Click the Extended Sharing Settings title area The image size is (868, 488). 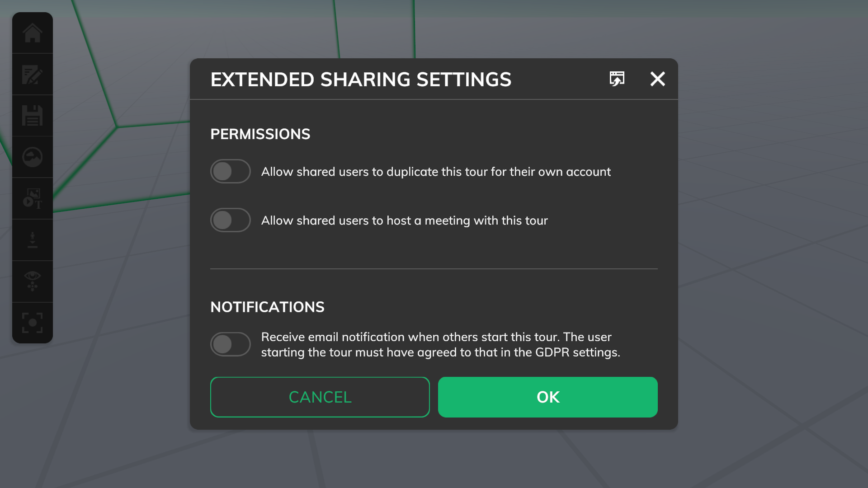pyautogui.click(x=361, y=79)
